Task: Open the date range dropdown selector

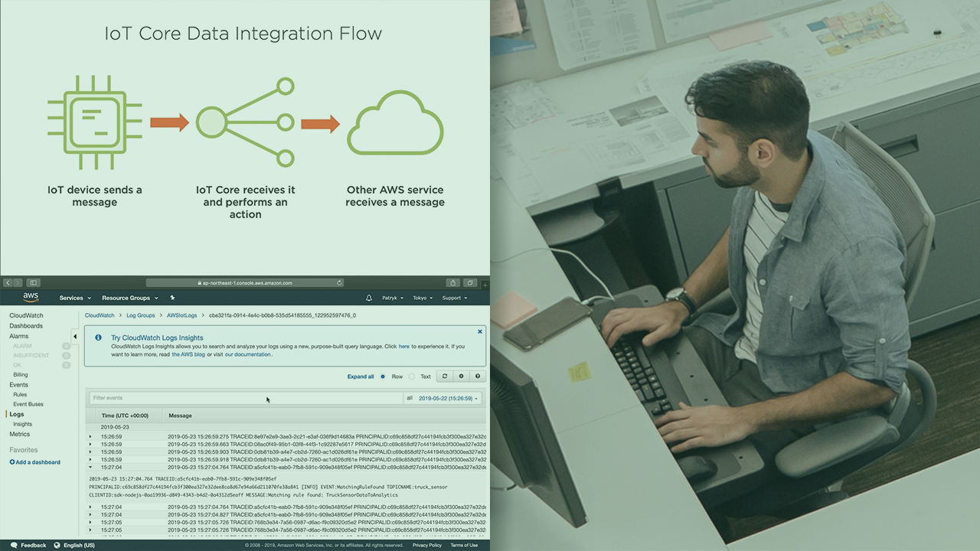Action: coord(449,398)
